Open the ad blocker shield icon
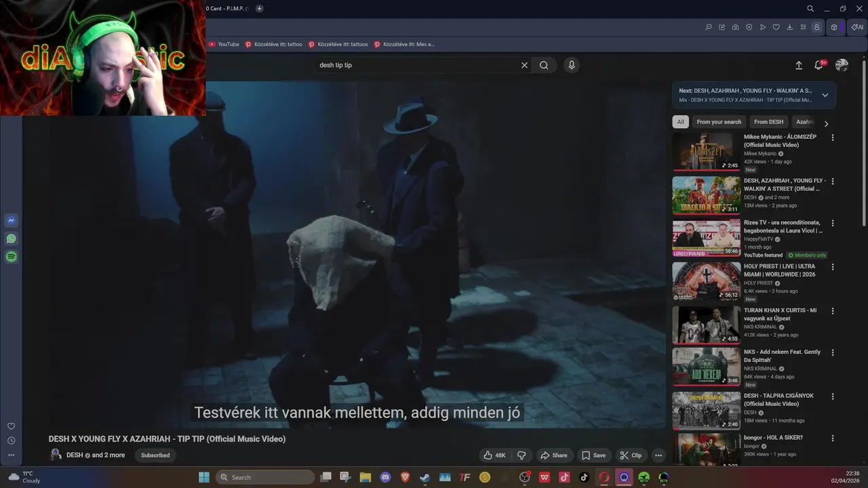Image resolution: width=868 pixels, height=488 pixels. [x=749, y=27]
